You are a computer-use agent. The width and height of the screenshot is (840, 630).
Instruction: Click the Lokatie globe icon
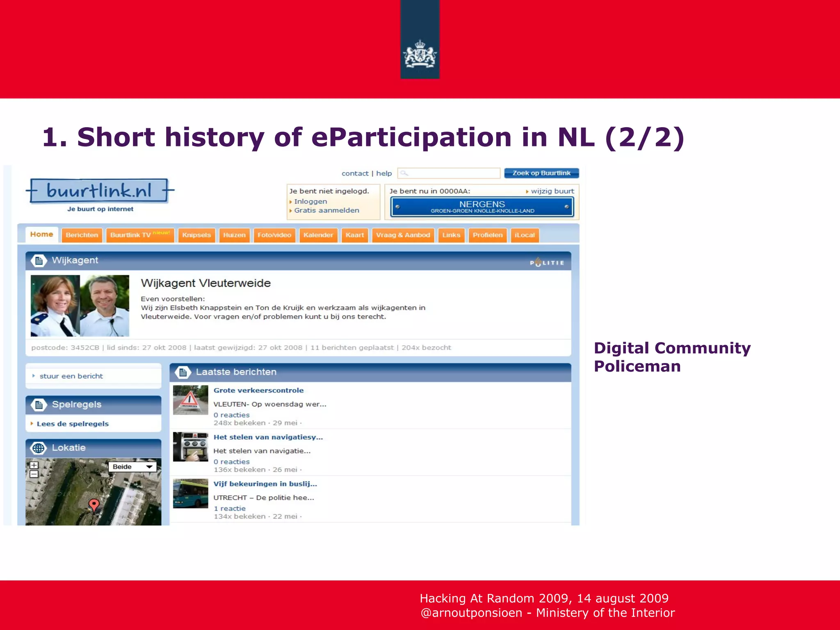pyautogui.click(x=39, y=448)
